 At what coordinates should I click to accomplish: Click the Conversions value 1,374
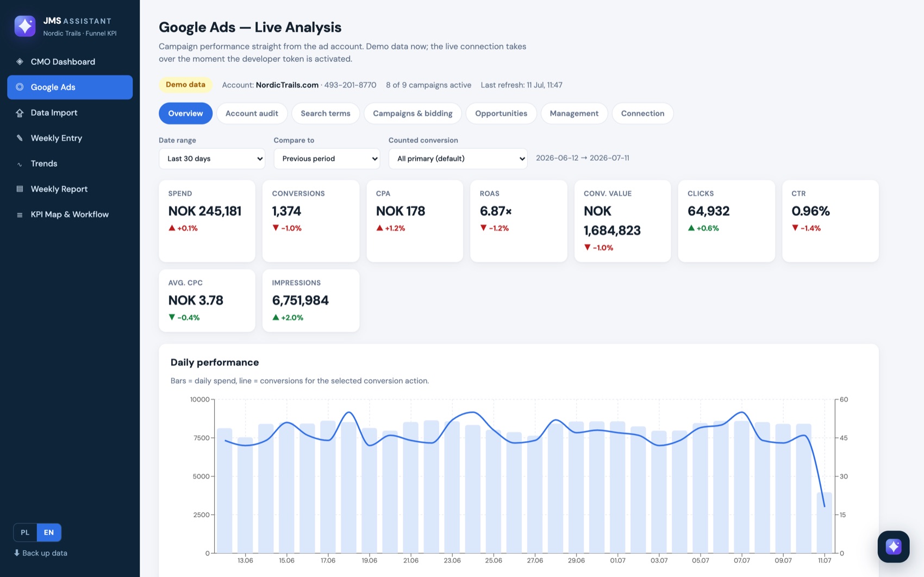pos(286,211)
